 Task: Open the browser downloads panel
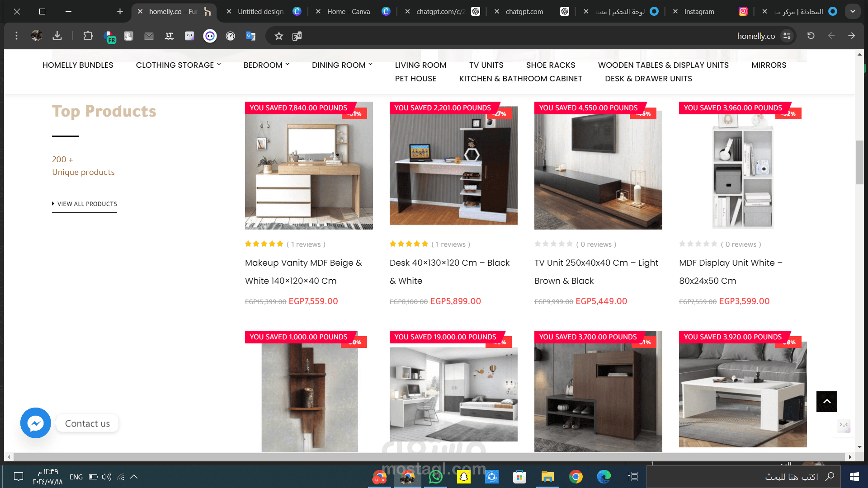pyautogui.click(x=57, y=36)
